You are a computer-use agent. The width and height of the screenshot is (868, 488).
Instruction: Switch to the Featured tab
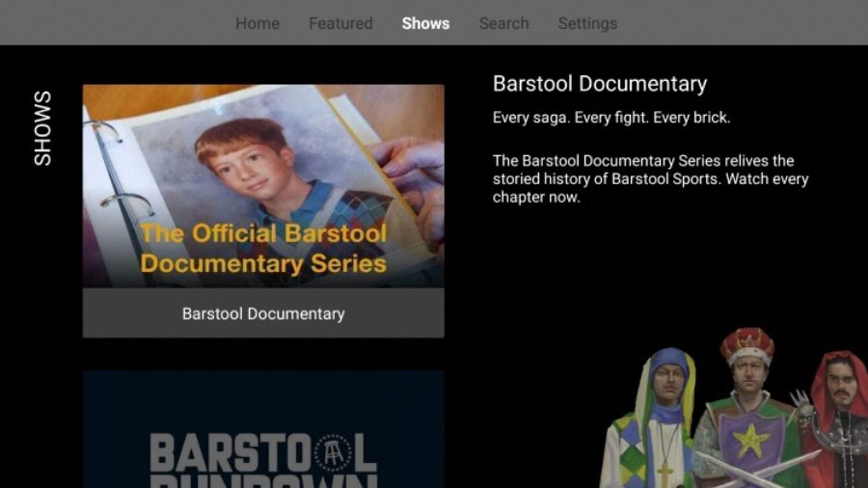(x=340, y=23)
